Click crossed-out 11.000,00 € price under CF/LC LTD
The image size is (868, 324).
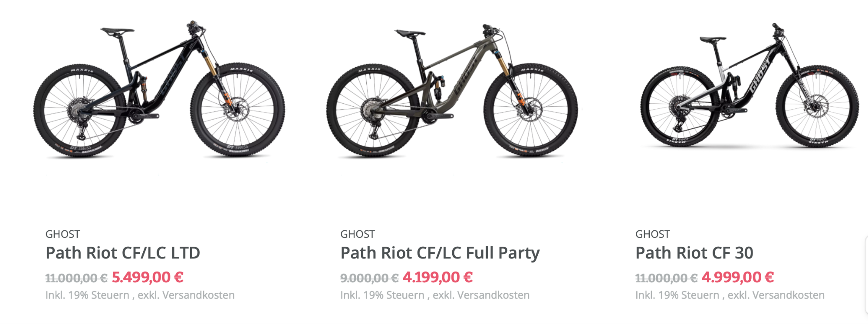pos(76,278)
